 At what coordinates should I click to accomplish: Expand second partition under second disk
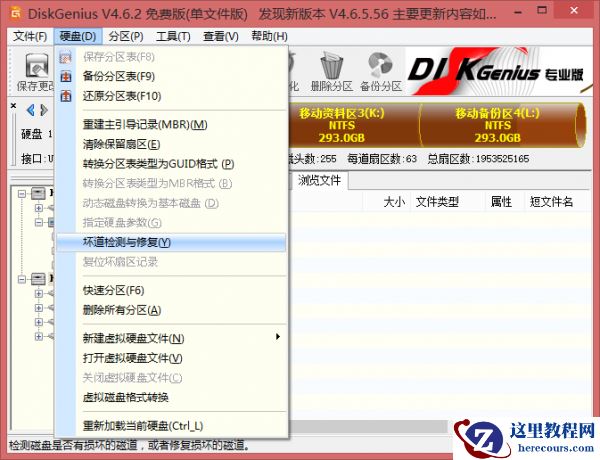(39, 308)
